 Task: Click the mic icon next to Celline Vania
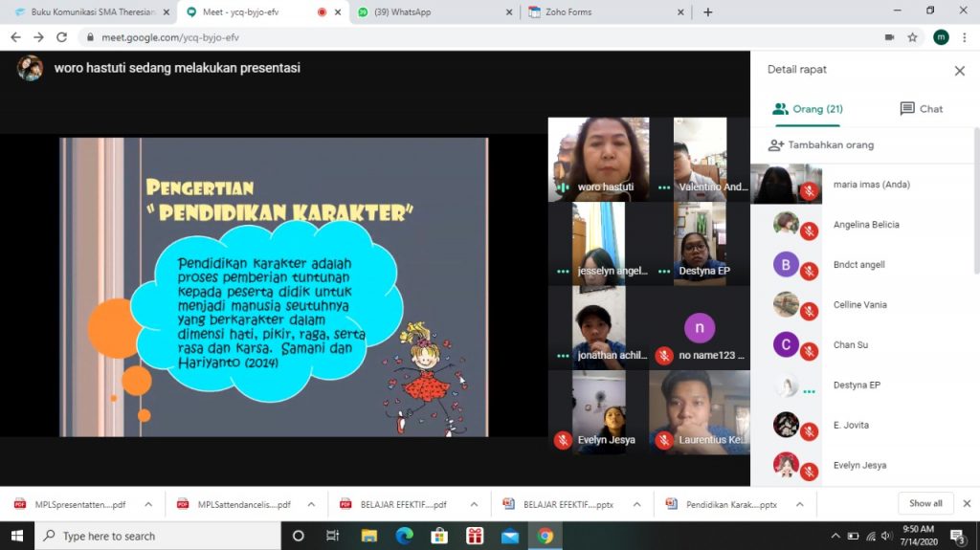point(809,311)
